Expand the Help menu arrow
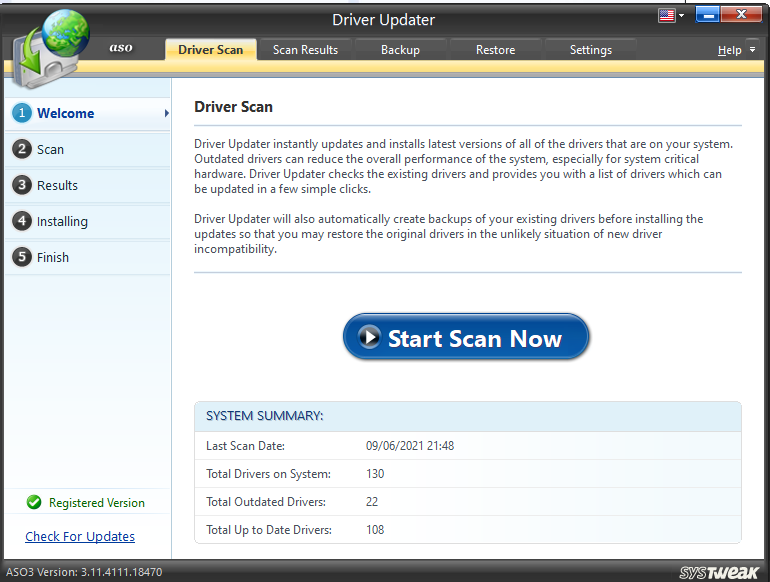 [752, 50]
